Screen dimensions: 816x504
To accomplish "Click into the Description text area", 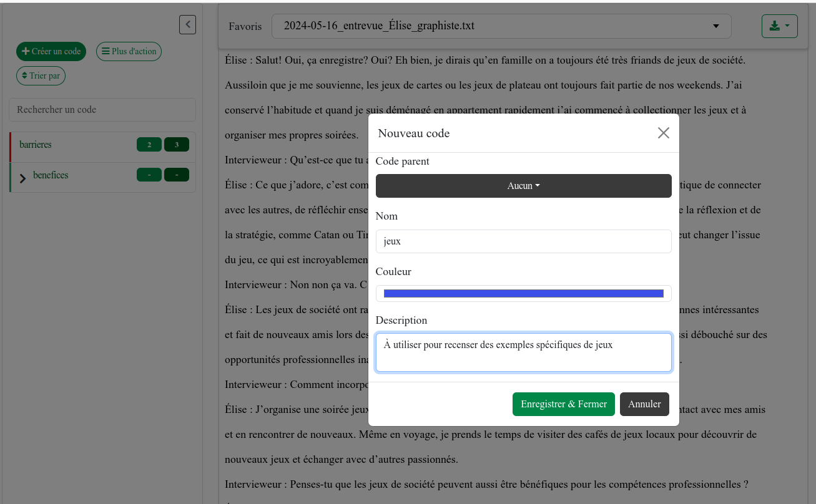I will click(x=524, y=352).
